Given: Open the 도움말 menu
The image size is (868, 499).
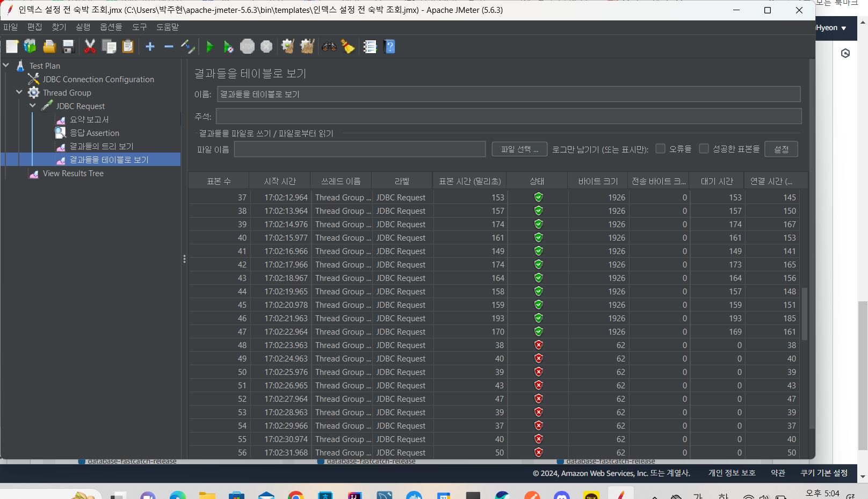Looking at the screenshot, I should coord(168,27).
